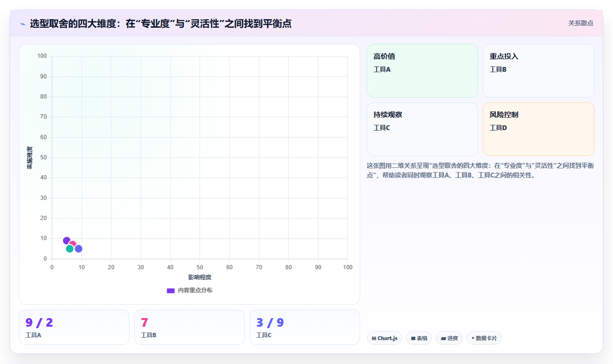Image resolution: width=613 pixels, height=364 pixels.
Task: Select the blue data point on the scatter chart
Action: click(x=79, y=249)
